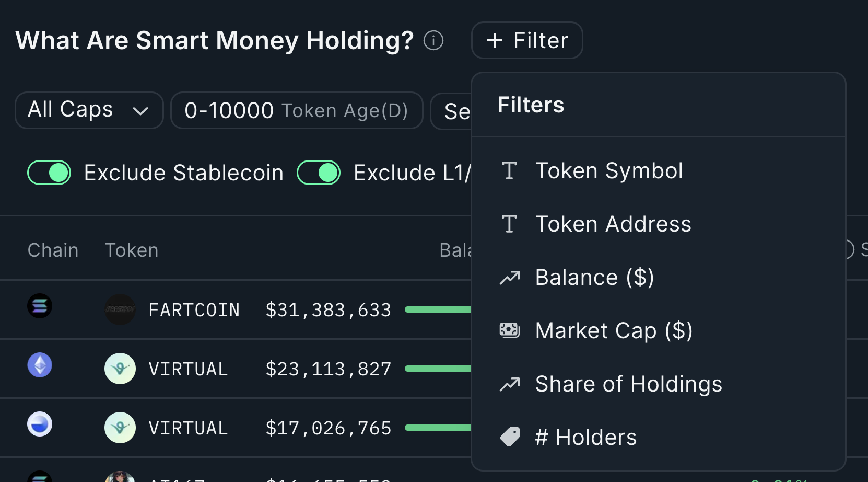Click the FARTCOIN token logo
This screenshot has height=482, width=868.
[x=120, y=309]
